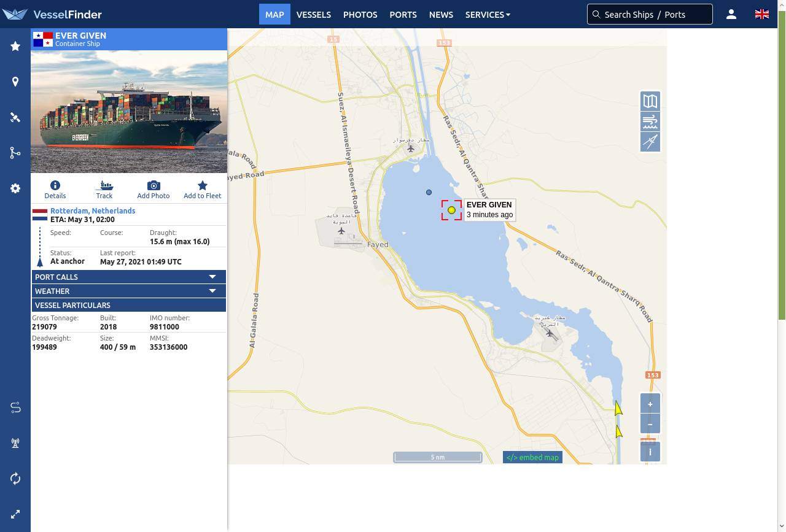Click the EVER GIVEN vessel name header
This screenshot has width=786, height=532.
tap(80, 36)
